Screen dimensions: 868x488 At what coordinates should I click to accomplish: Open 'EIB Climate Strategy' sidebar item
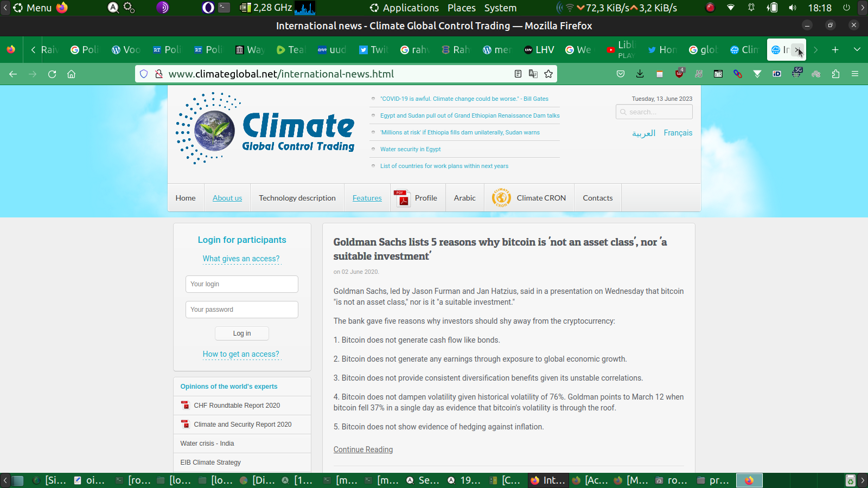click(x=210, y=463)
